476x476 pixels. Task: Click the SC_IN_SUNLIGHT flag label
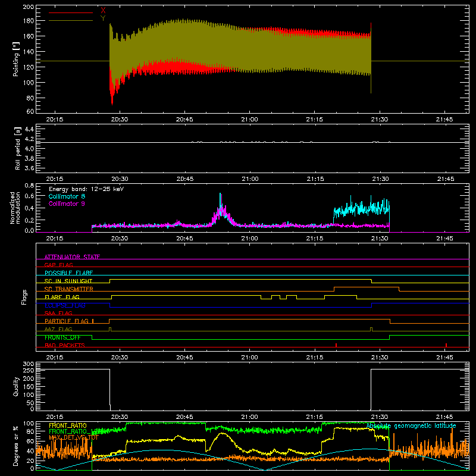pyautogui.click(x=68, y=281)
